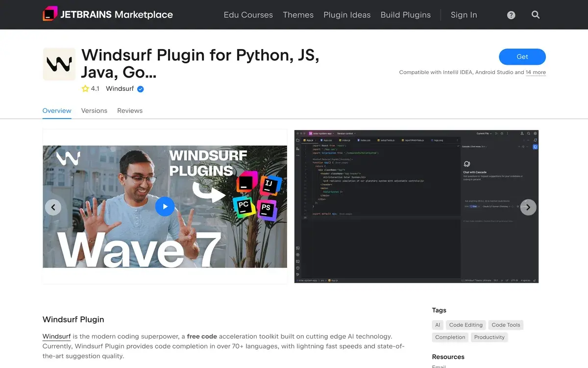The image size is (588, 368).
Task: Go to Plugin Ideas
Action: (x=347, y=15)
